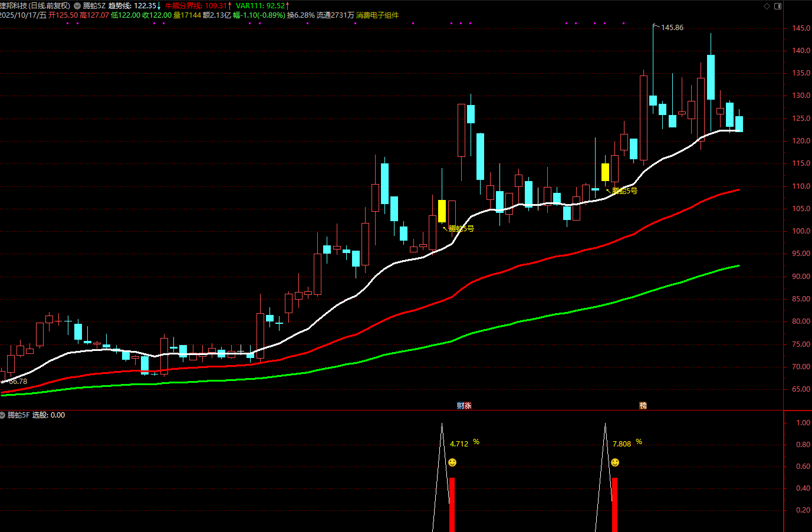Expand the 腾蛇5Z main indicator dropdown
This screenshot has height=532, width=812.
point(77,6)
